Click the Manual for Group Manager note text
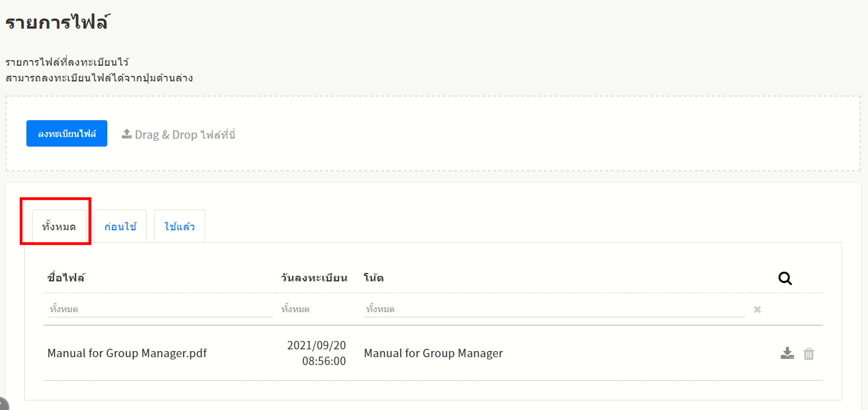Viewport: 868px width, 410px height. pos(433,353)
